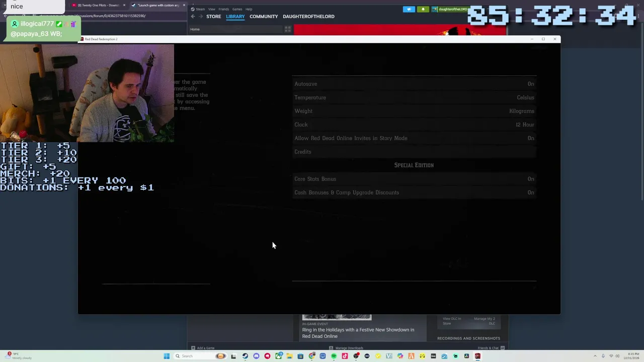This screenshot has width=644, height=362.
Task: Click the microphone tray icon
Action: point(603,356)
